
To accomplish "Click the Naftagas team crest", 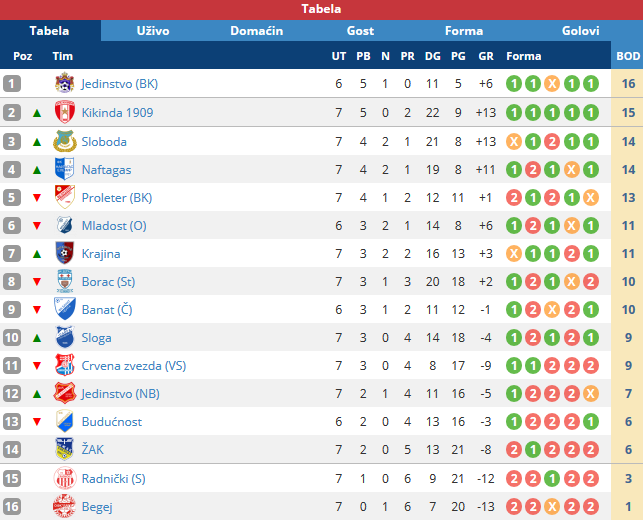I will [64, 169].
